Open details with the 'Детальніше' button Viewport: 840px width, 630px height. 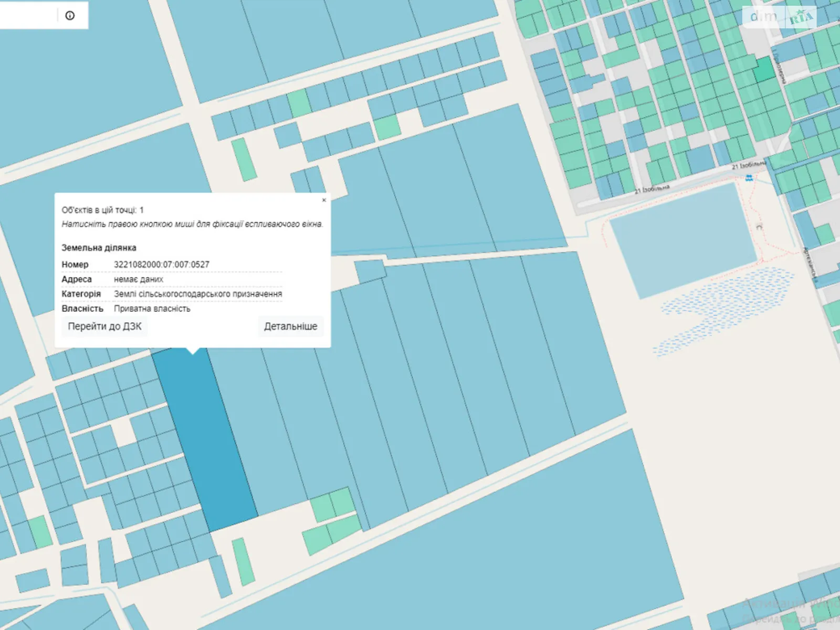(x=290, y=326)
